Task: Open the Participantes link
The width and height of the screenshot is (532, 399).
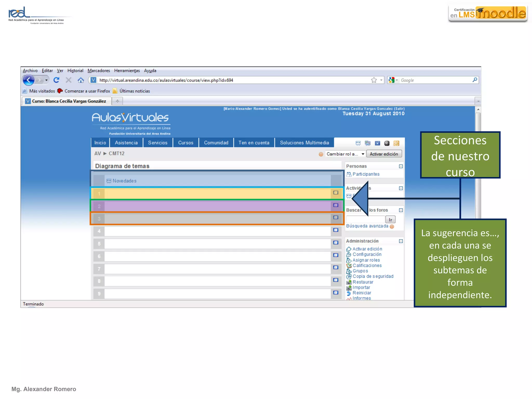Action: click(366, 174)
